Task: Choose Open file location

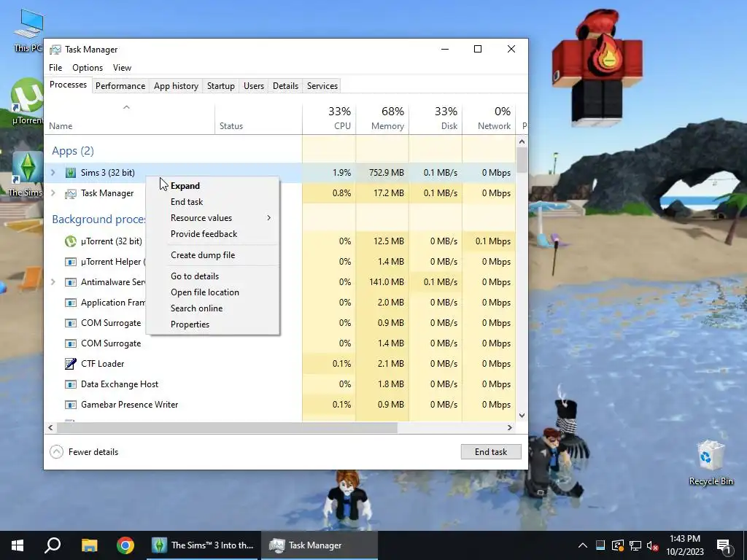Action: pyautogui.click(x=212, y=292)
